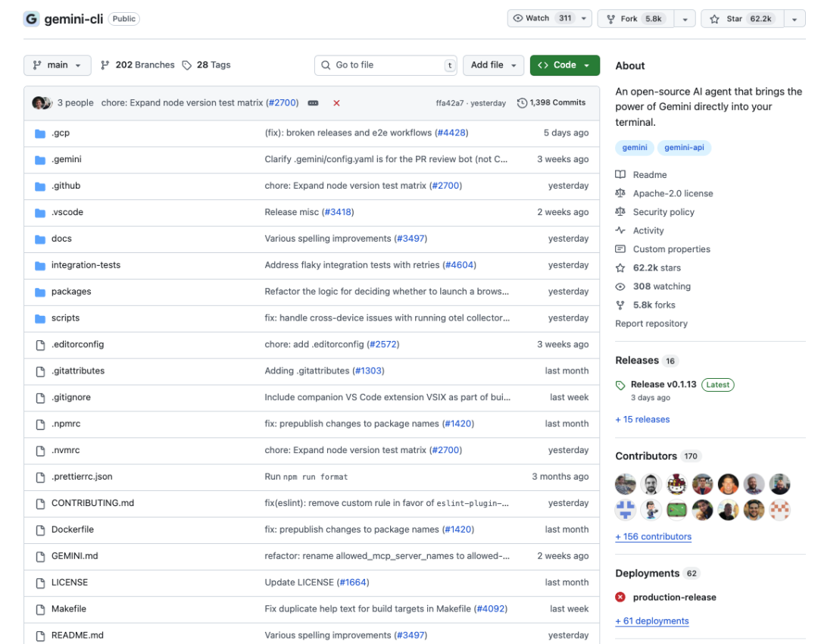
Task: Open the integration-tests folder
Action: (x=86, y=265)
